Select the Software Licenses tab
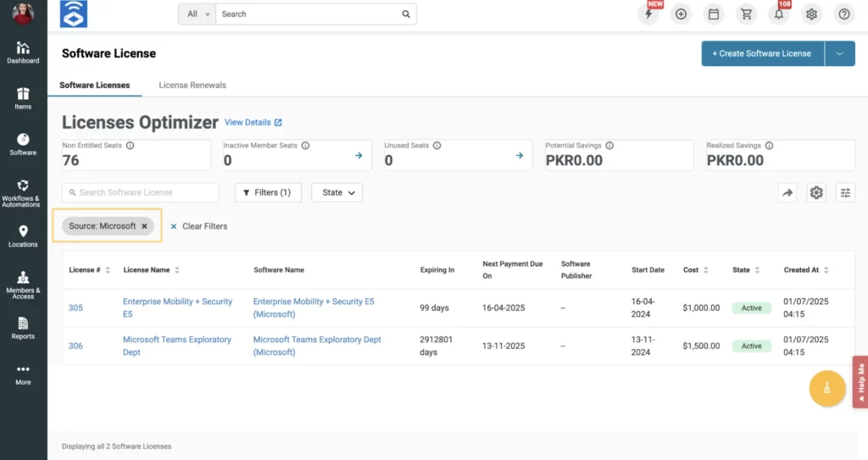 click(95, 86)
